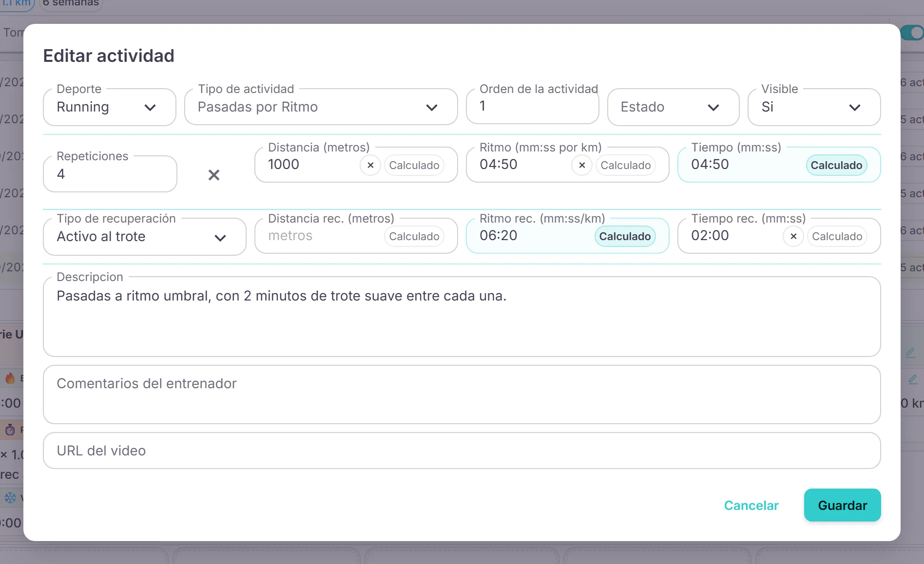924x564 pixels.
Task: Toggle Calculado for Tiempo (mm:ss)
Action: 837,165
